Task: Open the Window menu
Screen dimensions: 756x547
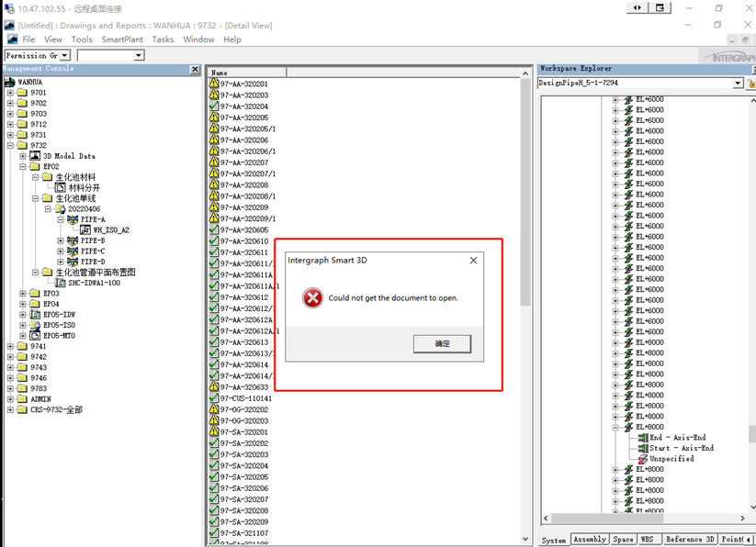Action: 198,39
